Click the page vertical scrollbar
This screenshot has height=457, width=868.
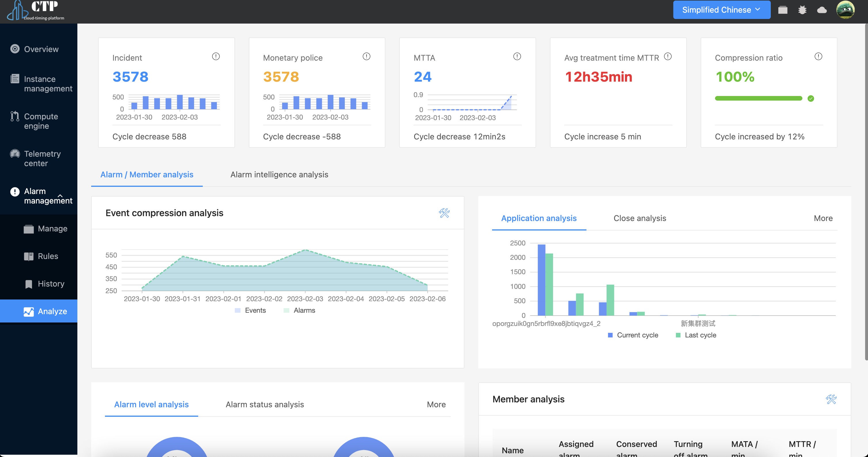click(866, 192)
